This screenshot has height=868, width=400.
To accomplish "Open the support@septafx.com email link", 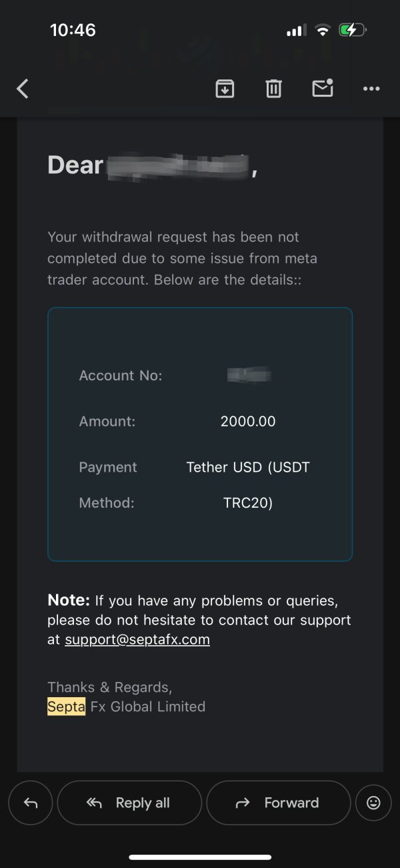I will click(137, 639).
